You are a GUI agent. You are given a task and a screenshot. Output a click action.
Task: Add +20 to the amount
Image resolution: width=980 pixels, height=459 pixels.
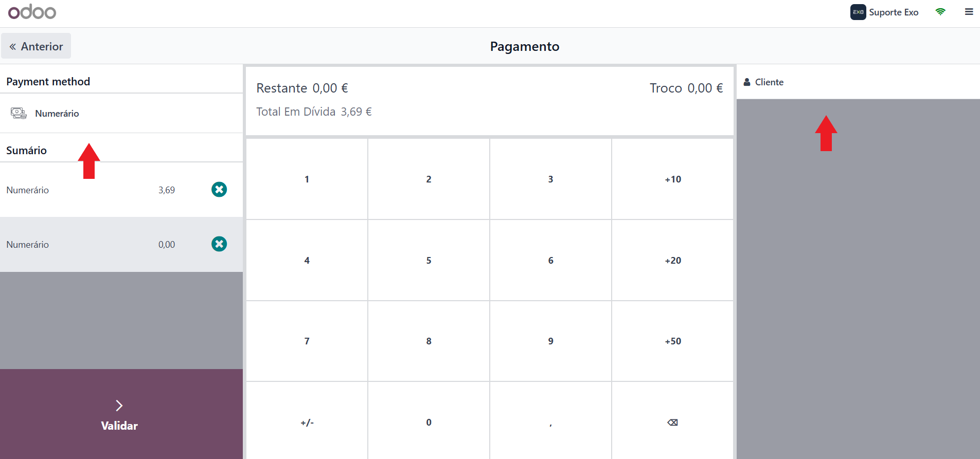(x=672, y=261)
